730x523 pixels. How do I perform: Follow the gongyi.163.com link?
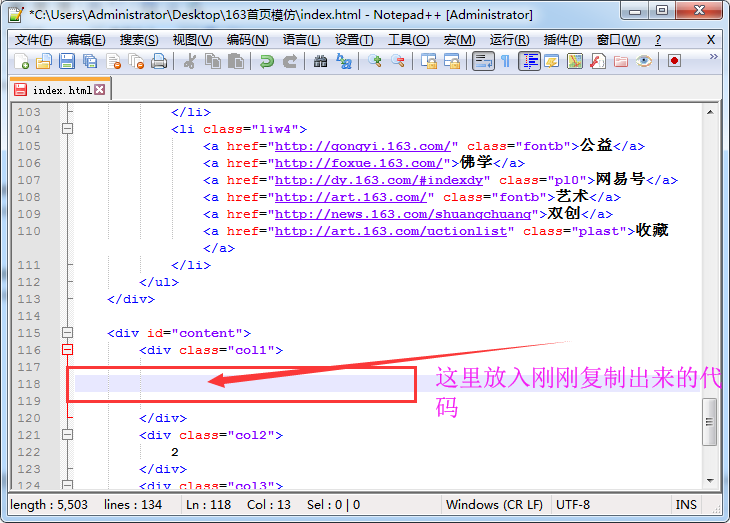[363, 146]
